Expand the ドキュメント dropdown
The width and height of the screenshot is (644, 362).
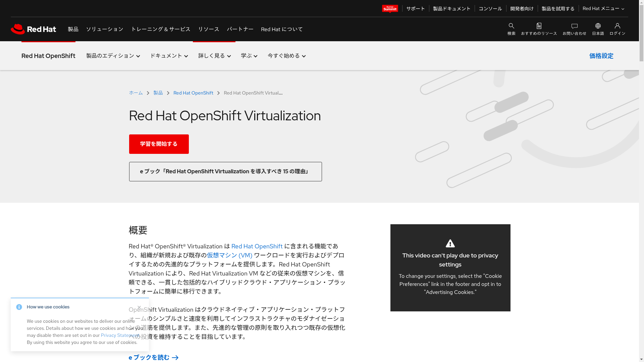[x=169, y=56]
